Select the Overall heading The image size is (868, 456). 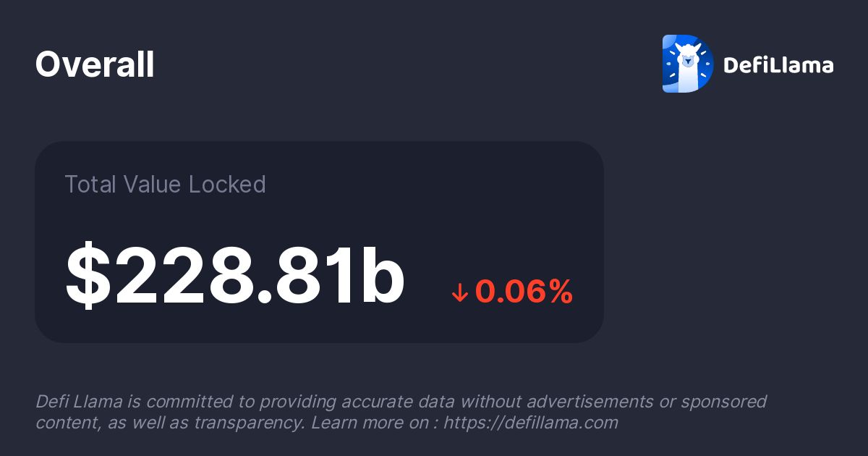click(95, 65)
